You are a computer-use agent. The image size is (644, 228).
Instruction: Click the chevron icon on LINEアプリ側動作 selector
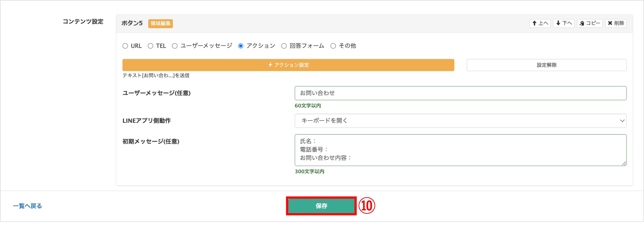pyautogui.click(x=622, y=121)
